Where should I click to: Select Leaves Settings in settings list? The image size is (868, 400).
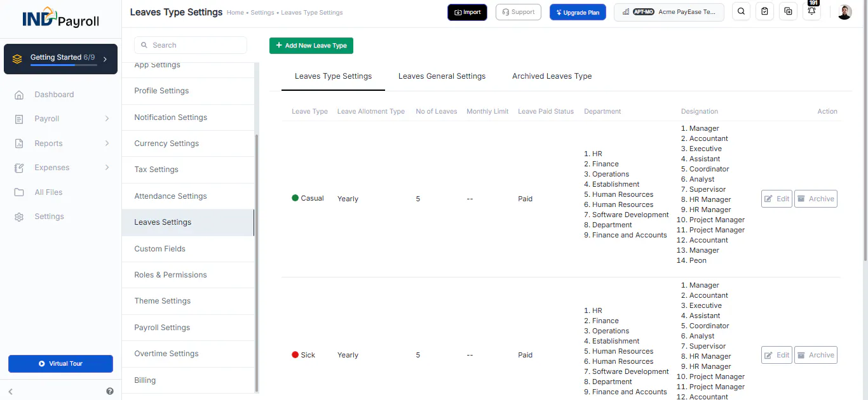pos(188,222)
